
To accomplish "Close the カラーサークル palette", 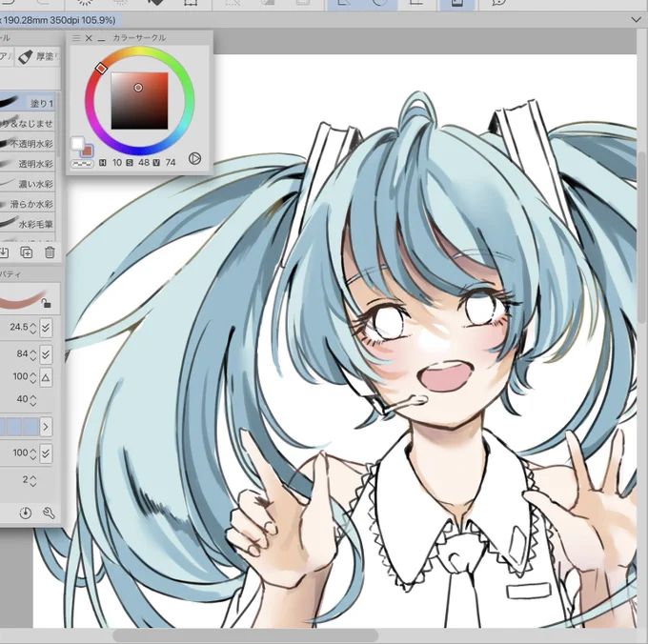I will [89, 38].
